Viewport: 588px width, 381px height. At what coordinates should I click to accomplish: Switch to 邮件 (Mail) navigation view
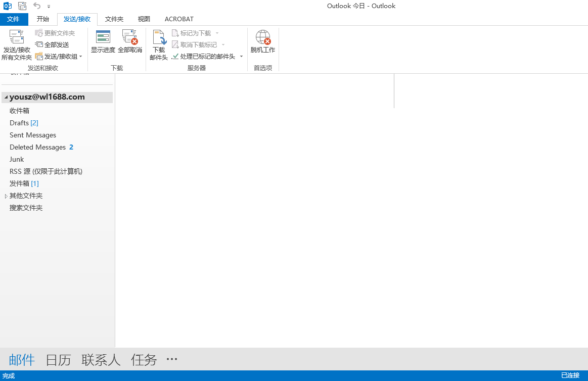(22, 360)
